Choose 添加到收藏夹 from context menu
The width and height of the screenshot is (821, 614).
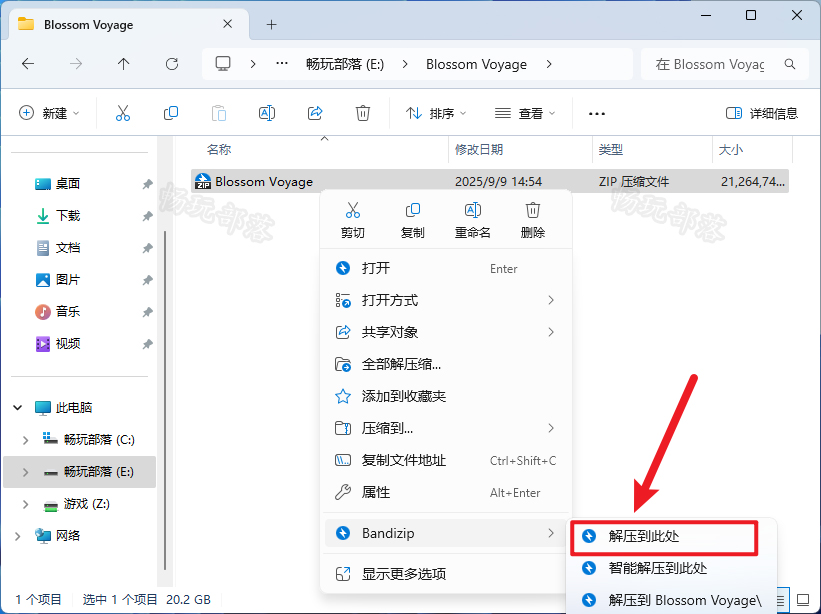click(x=446, y=396)
